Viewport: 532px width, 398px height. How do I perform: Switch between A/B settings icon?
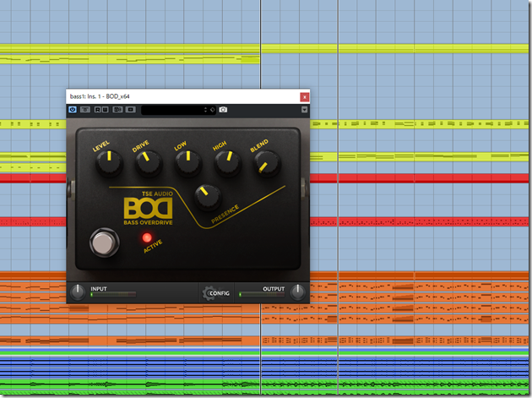pyautogui.click(x=117, y=110)
